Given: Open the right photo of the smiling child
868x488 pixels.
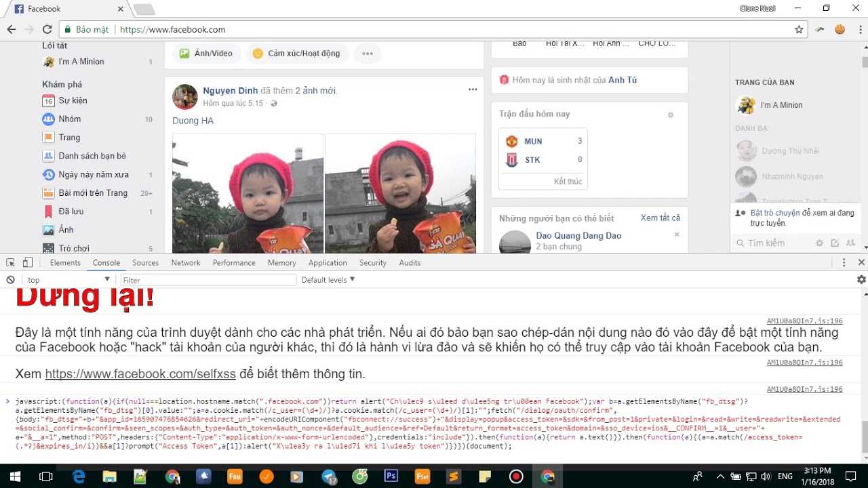Looking at the screenshot, I should point(401,194).
